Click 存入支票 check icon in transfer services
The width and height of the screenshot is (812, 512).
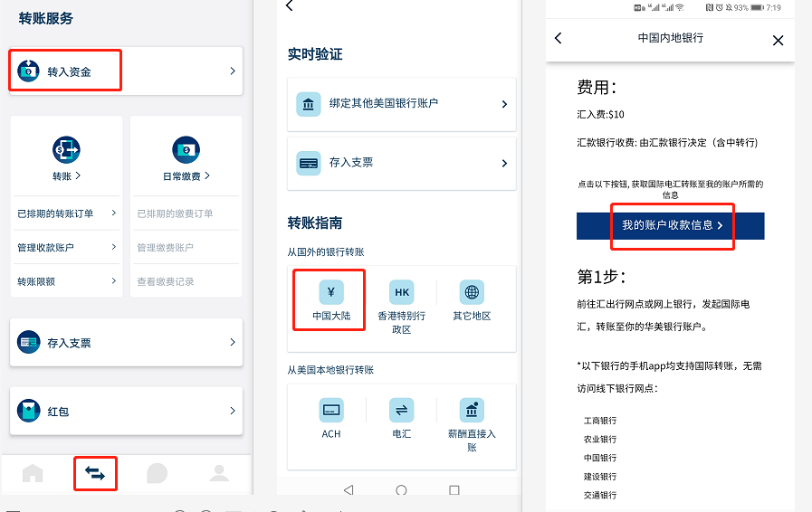[28, 342]
